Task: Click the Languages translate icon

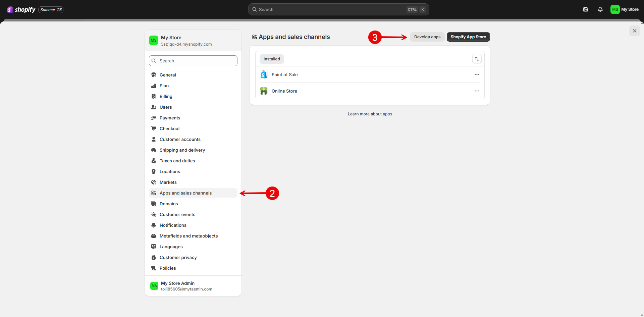Action: [x=154, y=247]
